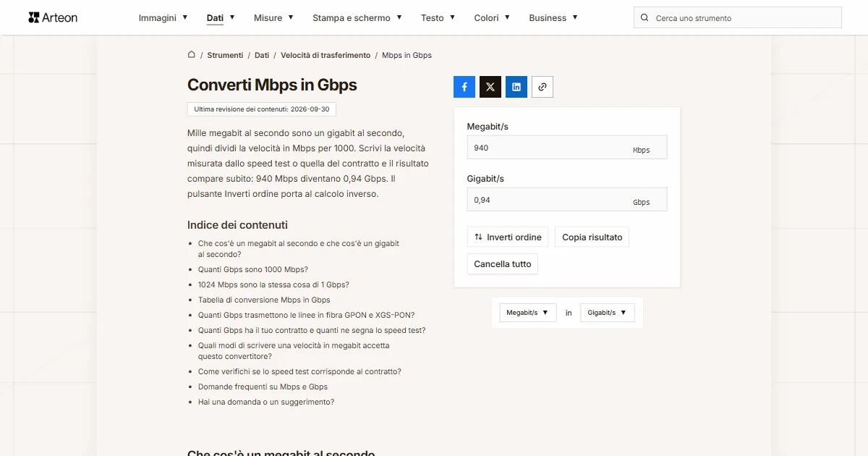Image resolution: width=868 pixels, height=456 pixels.
Task: Open the Dati menu
Action: (221, 18)
